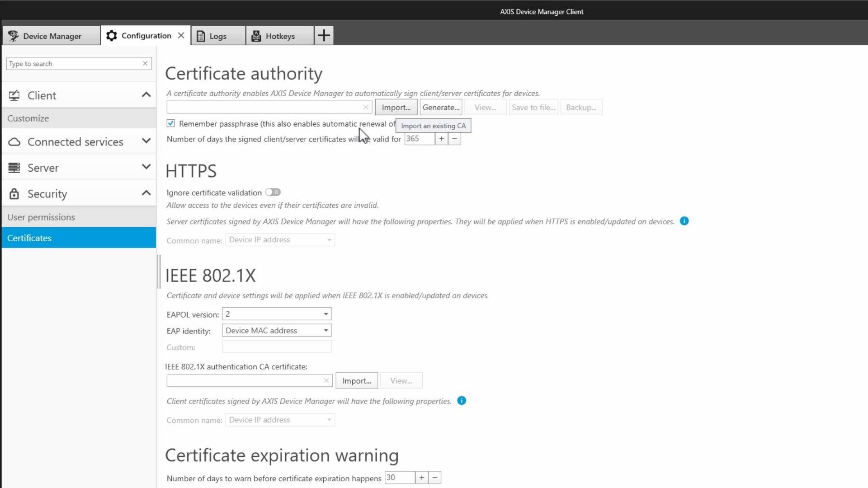The height and width of the screenshot is (488, 868).
Task: Open the Hotkeys tab
Action: (x=280, y=36)
